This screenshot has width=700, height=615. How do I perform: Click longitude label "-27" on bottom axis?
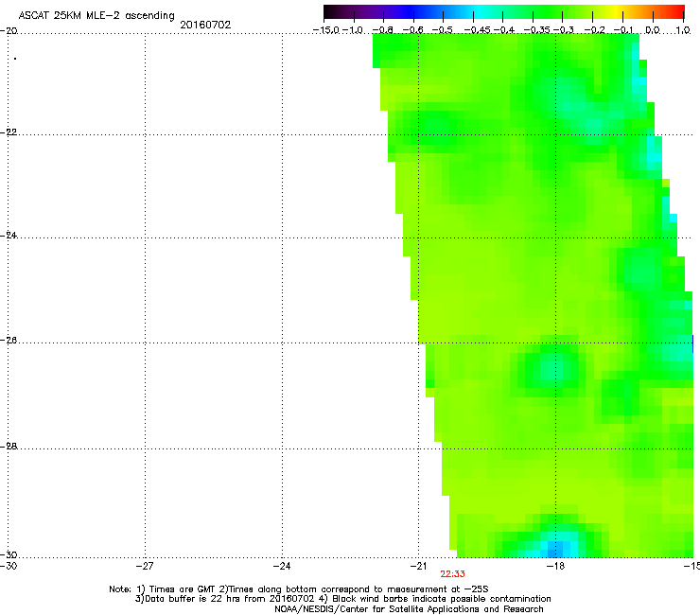145,567
